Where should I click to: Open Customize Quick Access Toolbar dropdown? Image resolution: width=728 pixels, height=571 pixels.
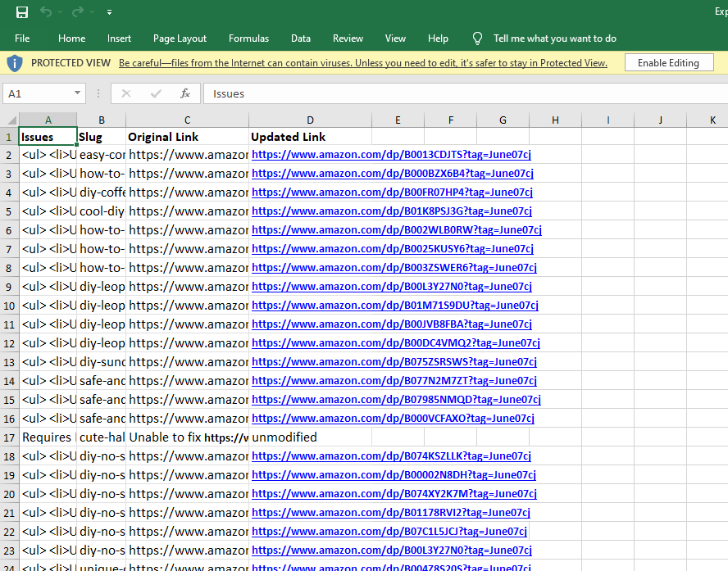point(109,12)
